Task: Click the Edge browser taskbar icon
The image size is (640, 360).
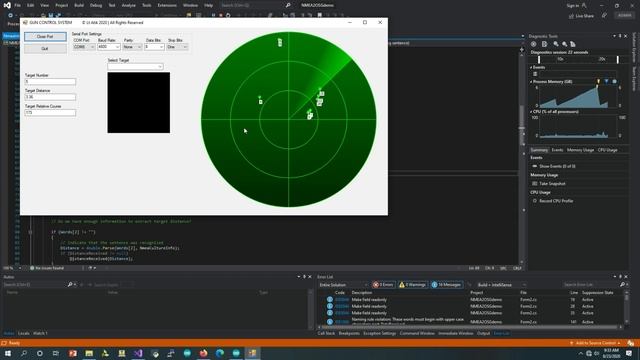Action: (x=220, y=353)
